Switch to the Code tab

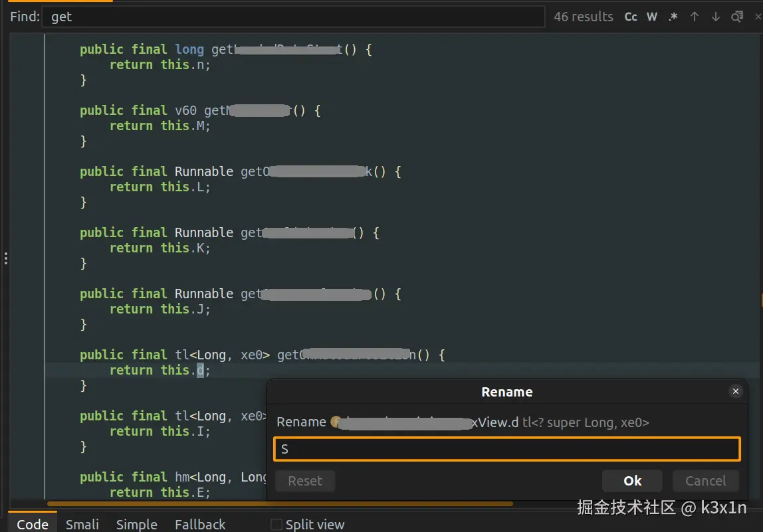coord(33,524)
